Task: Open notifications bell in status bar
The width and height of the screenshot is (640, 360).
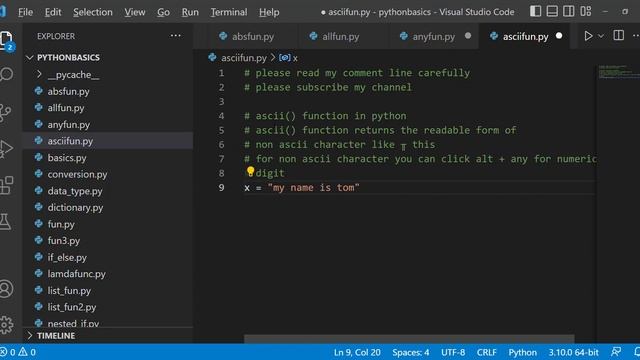Action: click(637, 352)
